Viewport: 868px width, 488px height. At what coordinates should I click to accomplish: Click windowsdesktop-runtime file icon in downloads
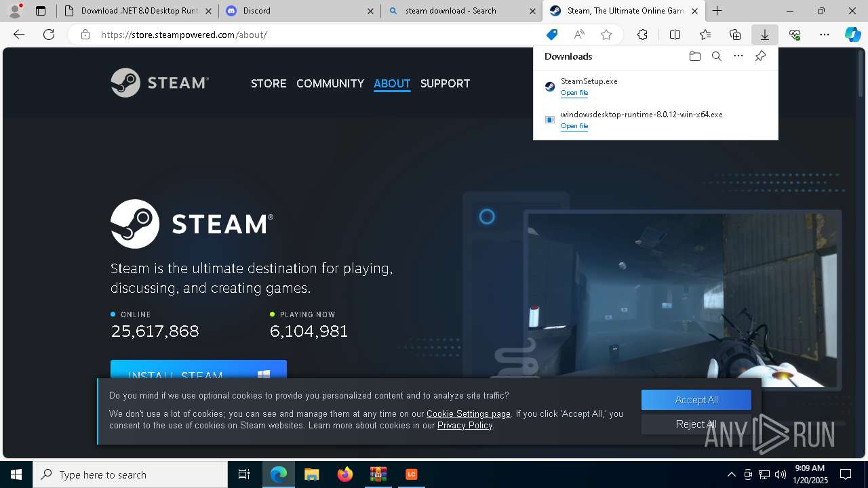pyautogui.click(x=550, y=119)
